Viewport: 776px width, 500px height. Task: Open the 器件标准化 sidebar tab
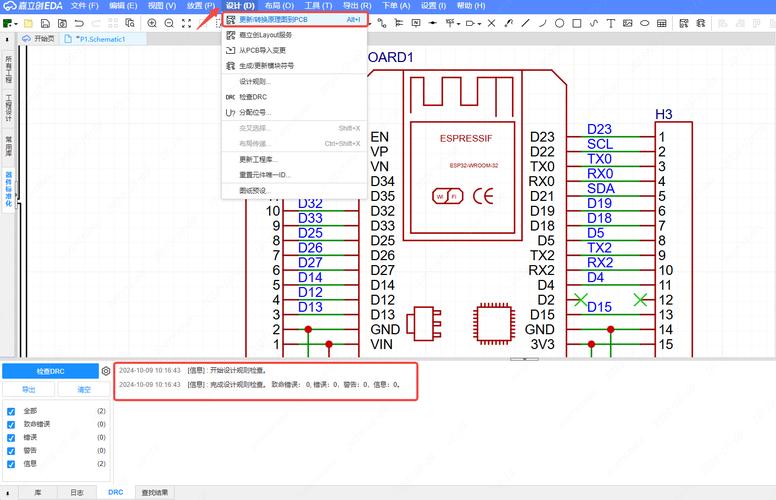[x=8, y=190]
